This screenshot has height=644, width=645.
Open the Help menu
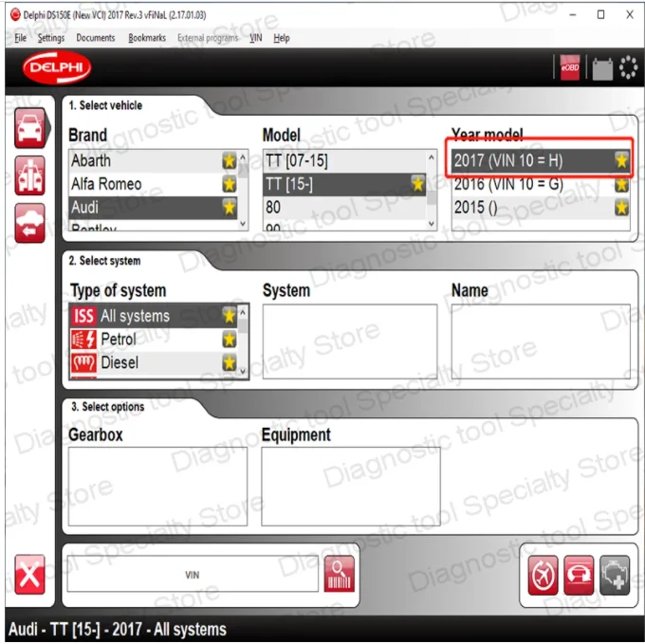[x=282, y=38]
